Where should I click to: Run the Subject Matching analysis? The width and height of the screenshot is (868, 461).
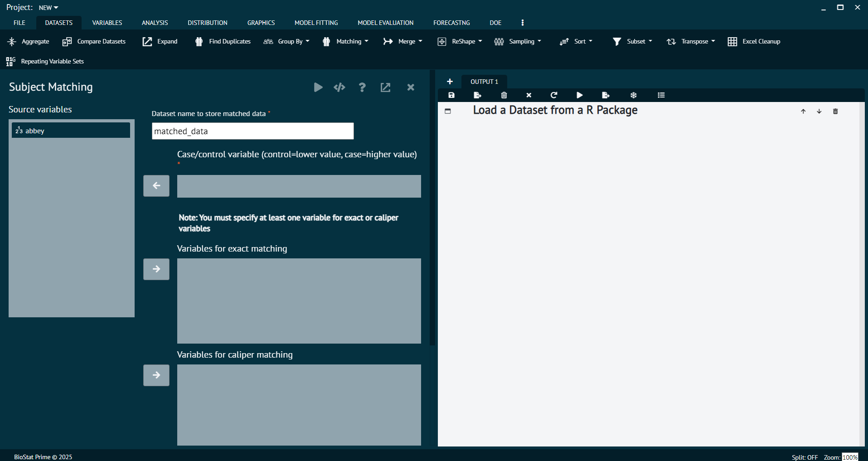[x=318, y=87]
